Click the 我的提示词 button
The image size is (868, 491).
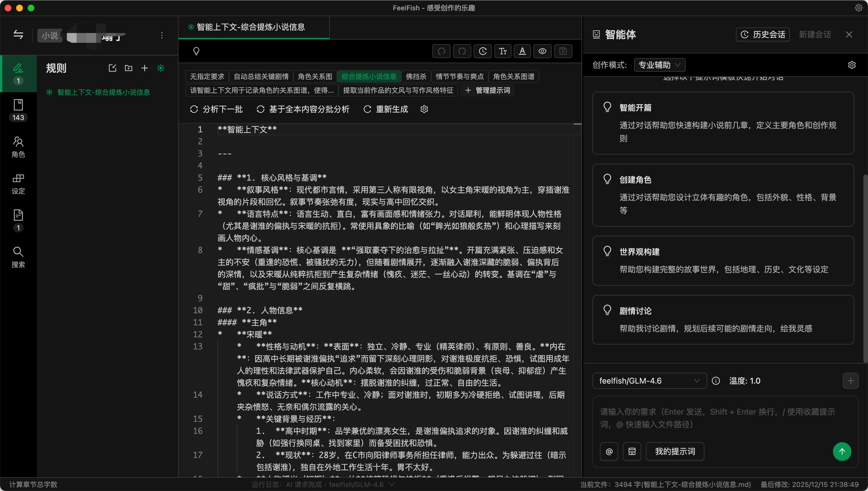point(675,451)
